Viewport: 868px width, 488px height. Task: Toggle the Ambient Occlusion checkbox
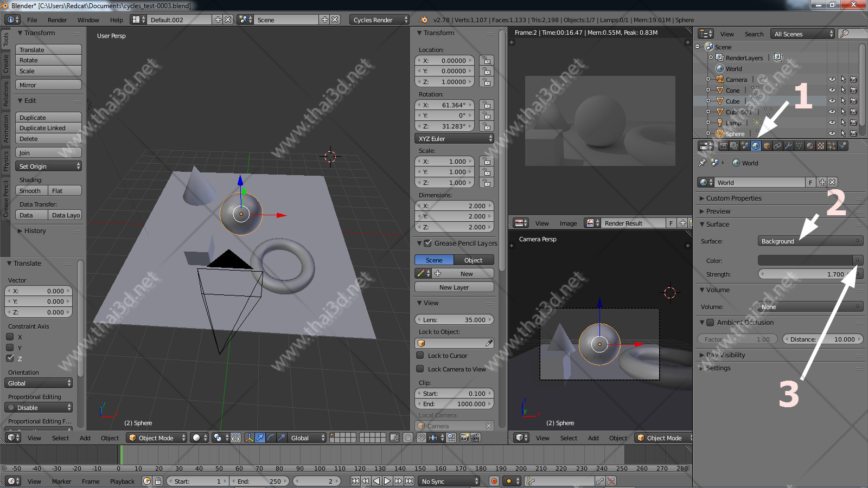(710, 322)
